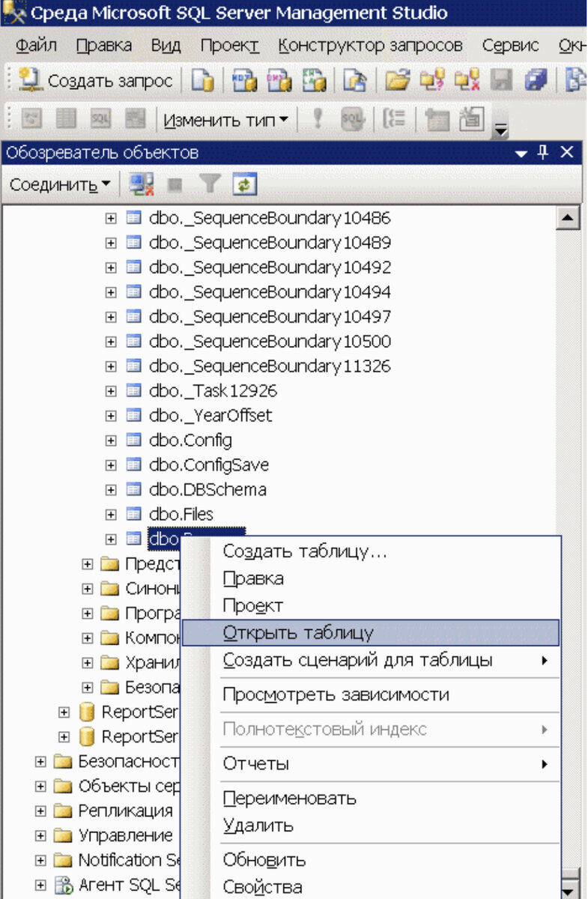This screenshot has height=899, width=588.
Task: Select the dbo._SequenceBoundary11326 table
Action: coord(270,366)
